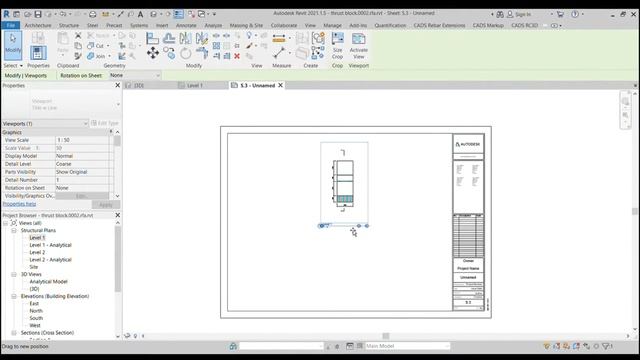Click the Help question mark icon
The width and height of the screenshot is (640, 360).
575,14
